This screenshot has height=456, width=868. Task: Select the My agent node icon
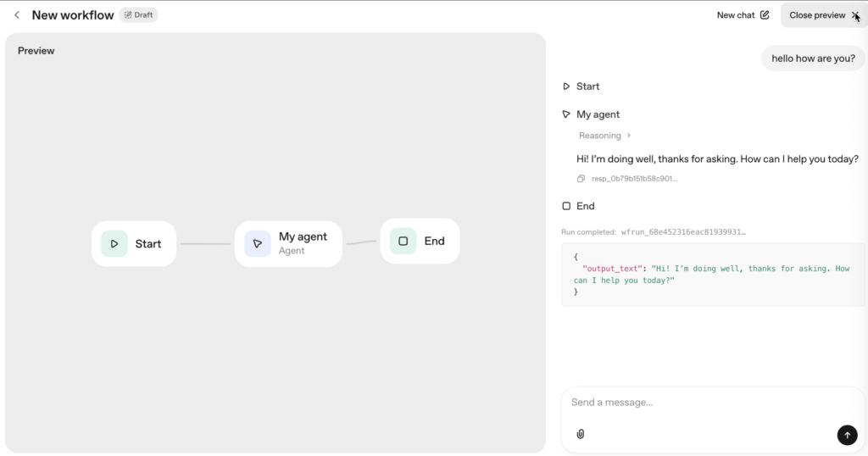(x=258, y=244)
